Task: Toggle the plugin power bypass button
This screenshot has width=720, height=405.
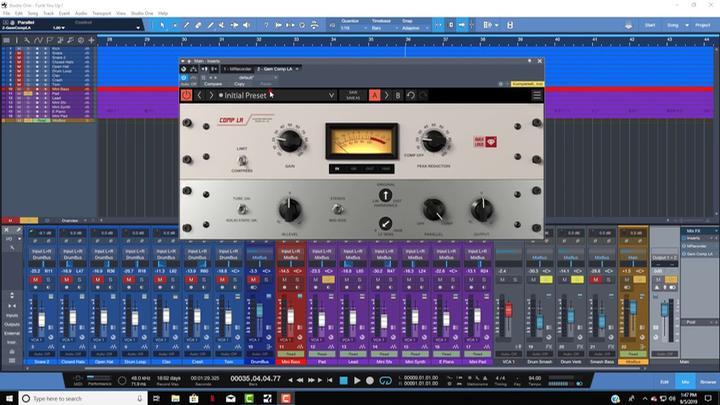Action: click(x=186, y=95)
